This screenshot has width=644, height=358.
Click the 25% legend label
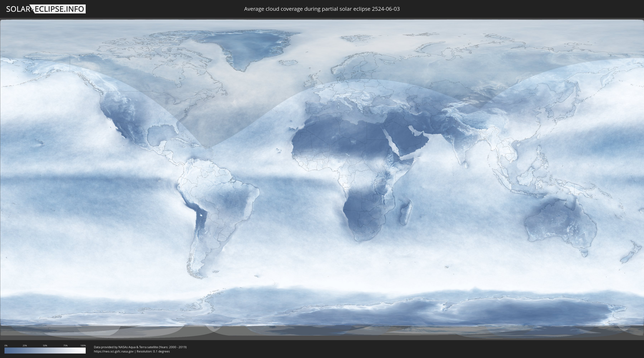[25, 345]
